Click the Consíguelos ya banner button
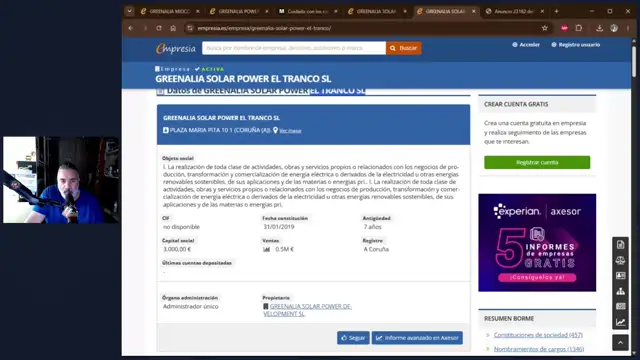Viewport: 640px width, 360px height. tap(537, 278)
